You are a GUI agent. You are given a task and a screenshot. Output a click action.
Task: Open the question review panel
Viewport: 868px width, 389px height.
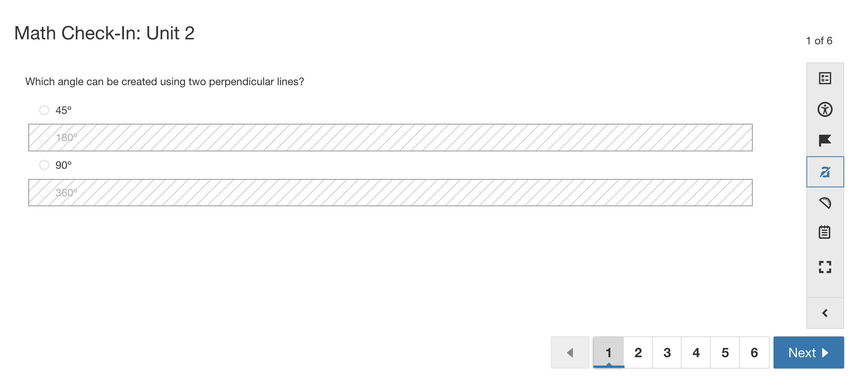pos(825,78)
